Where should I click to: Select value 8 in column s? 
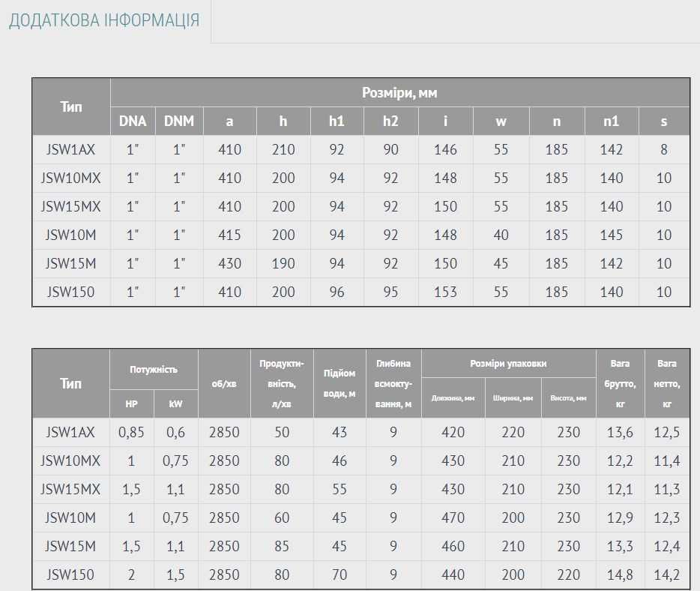point(664,149)
